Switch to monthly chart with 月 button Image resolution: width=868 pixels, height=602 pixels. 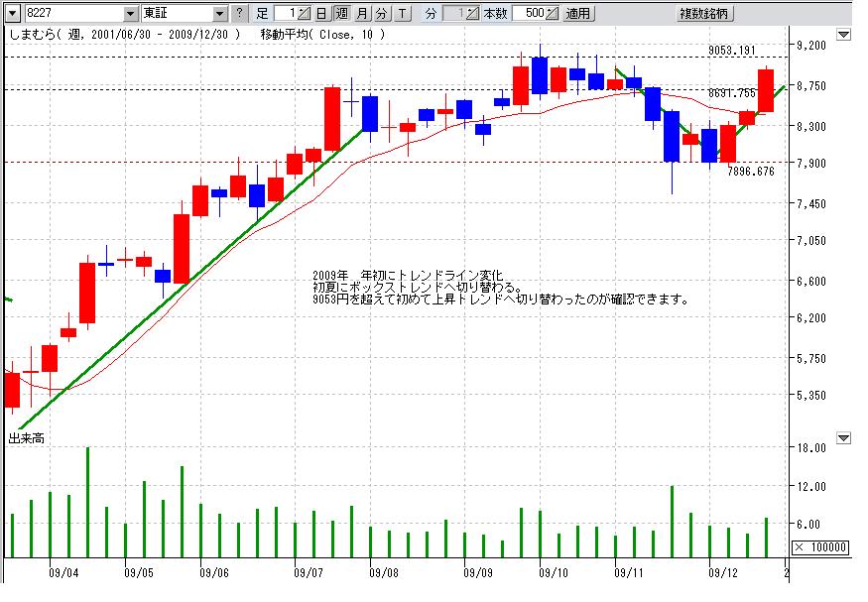(361, 13)
